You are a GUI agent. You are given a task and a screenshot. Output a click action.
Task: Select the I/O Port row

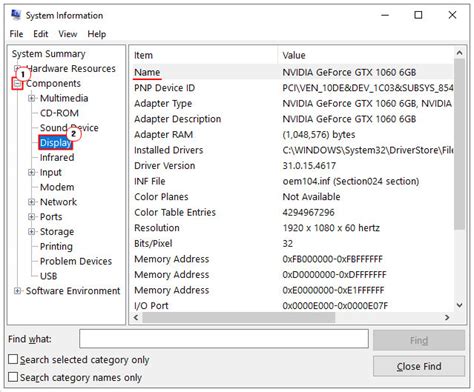[x=292, y=305]
